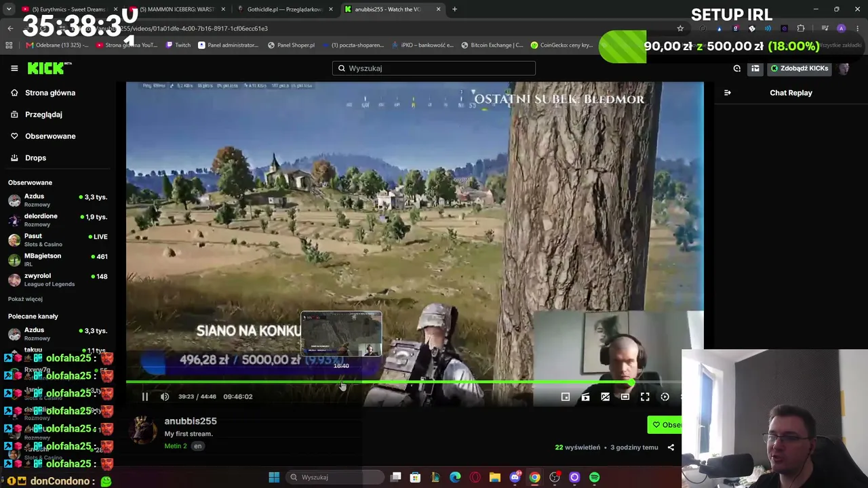868x488 pixels.
Task: Open Discord from the taskbar
Action: coord(515,477)
